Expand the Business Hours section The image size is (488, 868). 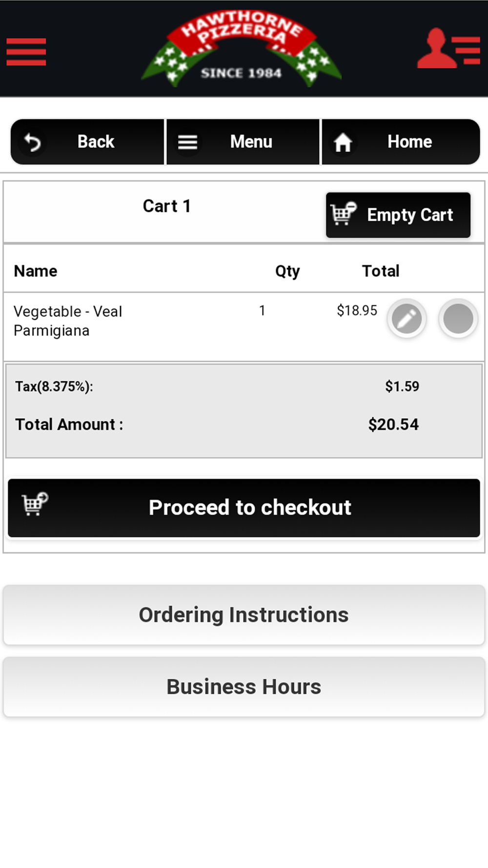point(244,687)
